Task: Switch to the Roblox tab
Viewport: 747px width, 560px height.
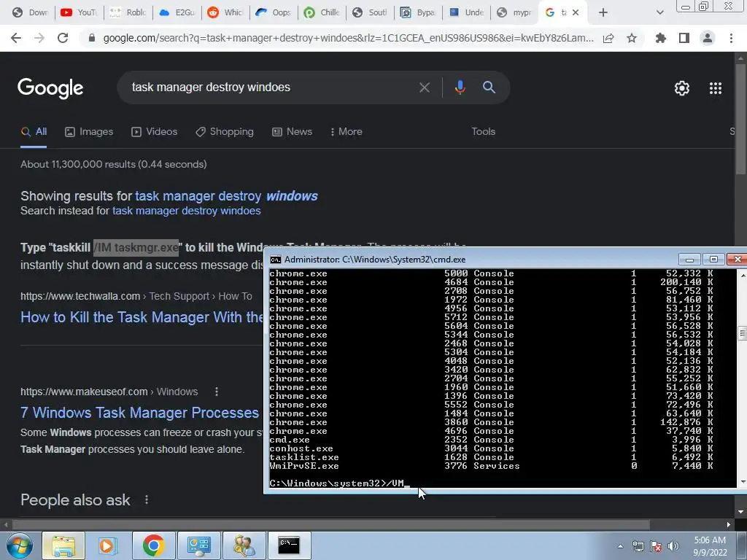Action: click(128, 12)
